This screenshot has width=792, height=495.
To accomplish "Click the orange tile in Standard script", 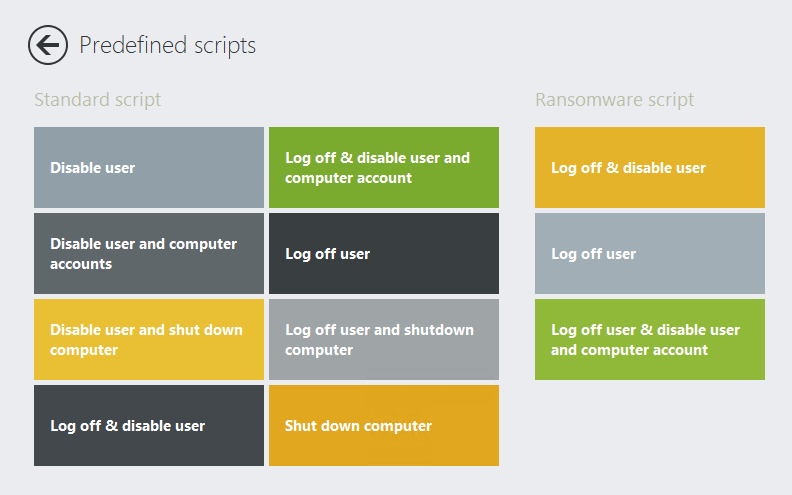I will [x=384, y=426].
